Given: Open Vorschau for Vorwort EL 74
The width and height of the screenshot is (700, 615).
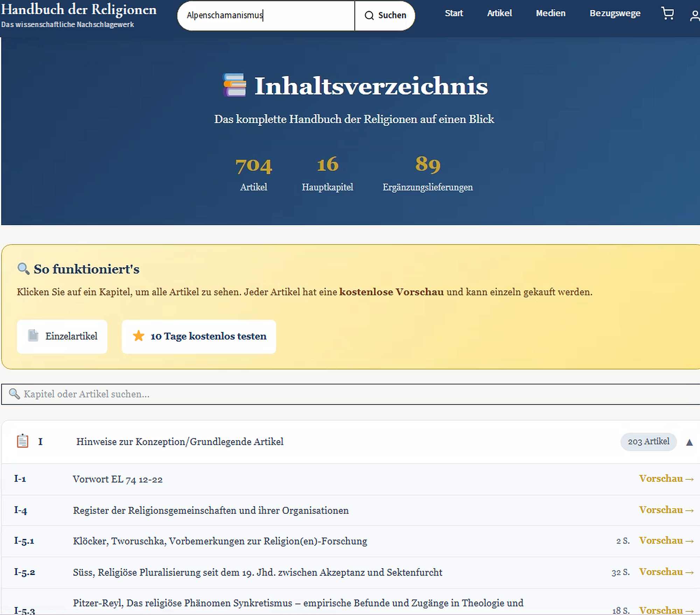Looking at the screenshot, I should click(666, 479).
